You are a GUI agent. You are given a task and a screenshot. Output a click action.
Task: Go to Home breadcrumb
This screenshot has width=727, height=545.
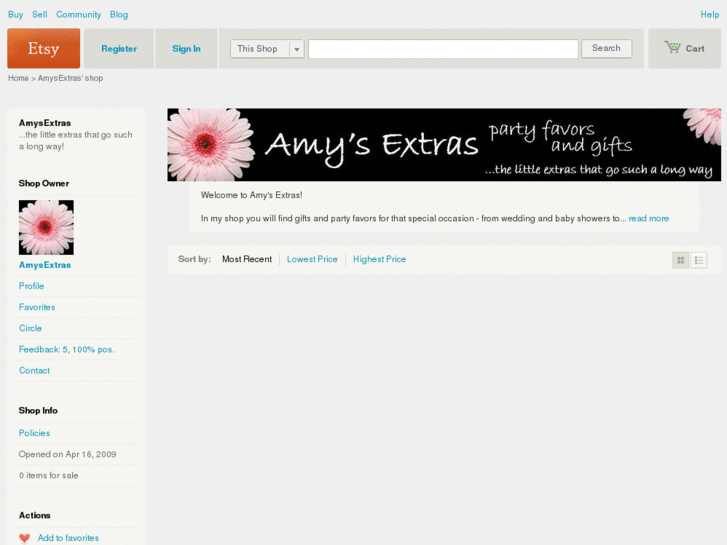click(x=18, y=78)
